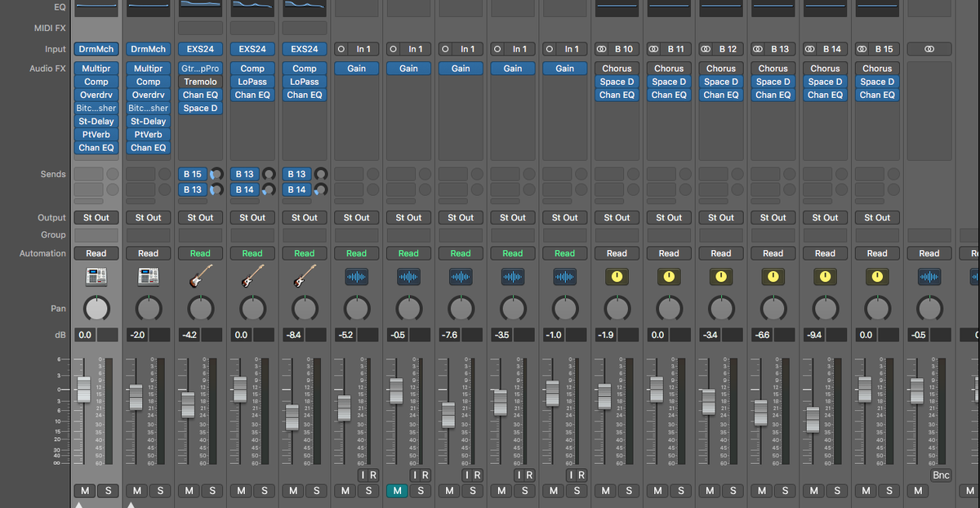The height and width of the screenshot is (508, 980).
Task: Unmute the highlighted muted In 1 channel
Action: coord(398,490)
